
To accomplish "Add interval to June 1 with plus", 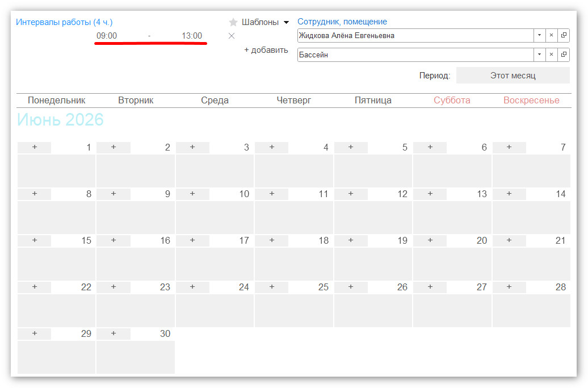I will pyautogui.click(x=35, y=147).
